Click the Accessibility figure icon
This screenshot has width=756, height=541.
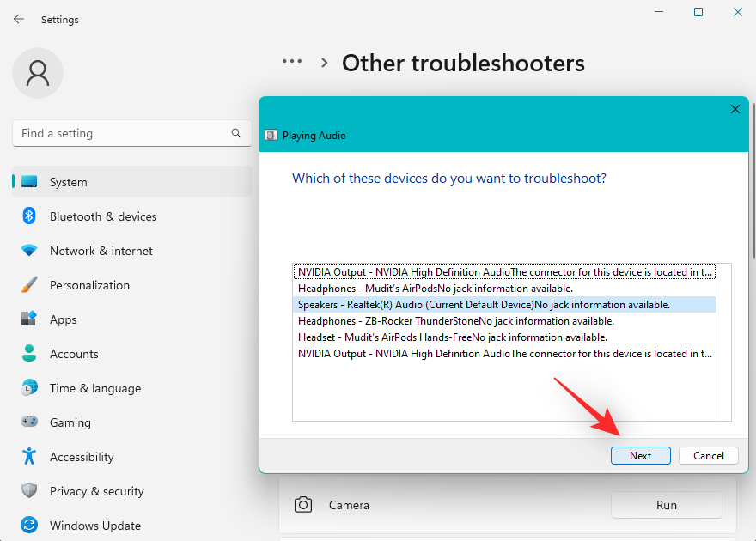coord(29,456)
